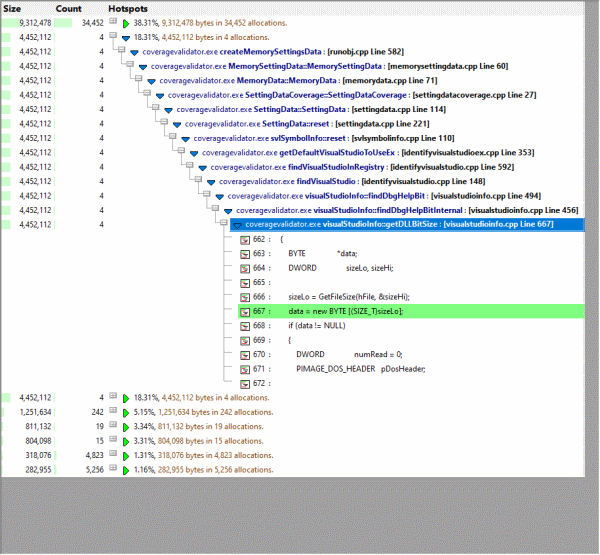
Task: Select findDbgHelpBit Line 494 row
Action: (x=384, y=196)
